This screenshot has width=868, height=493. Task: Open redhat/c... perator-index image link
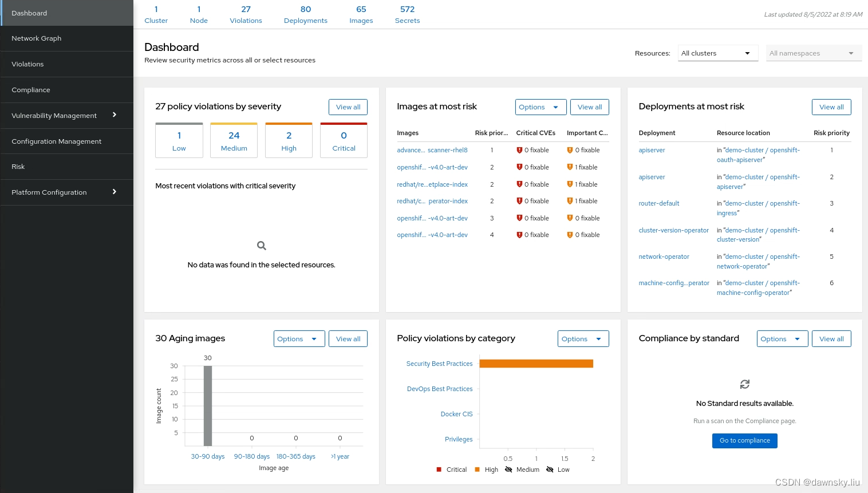[432, 201]
